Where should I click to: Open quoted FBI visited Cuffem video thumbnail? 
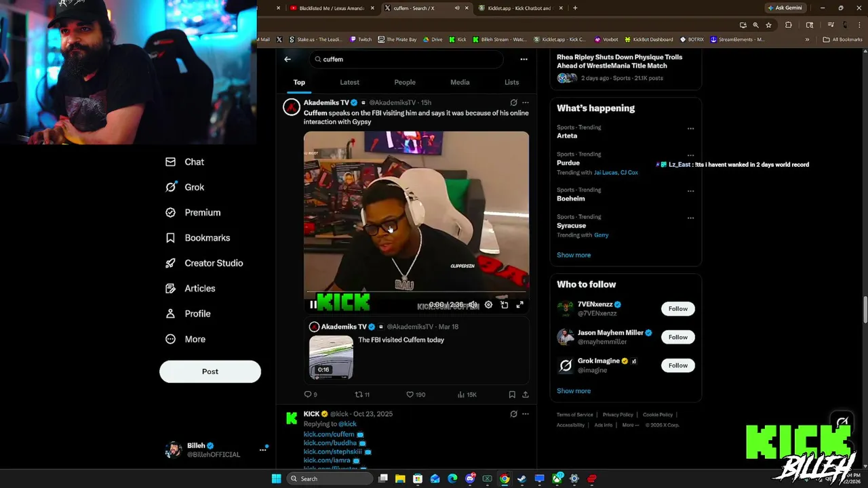tap(331, 357)
